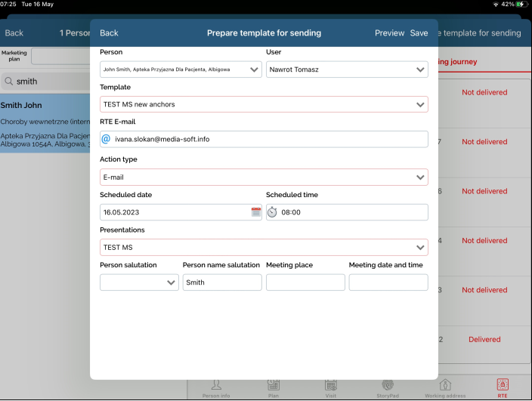
Task: Expand the Person dropdown
Action: (x=181, y=69)
